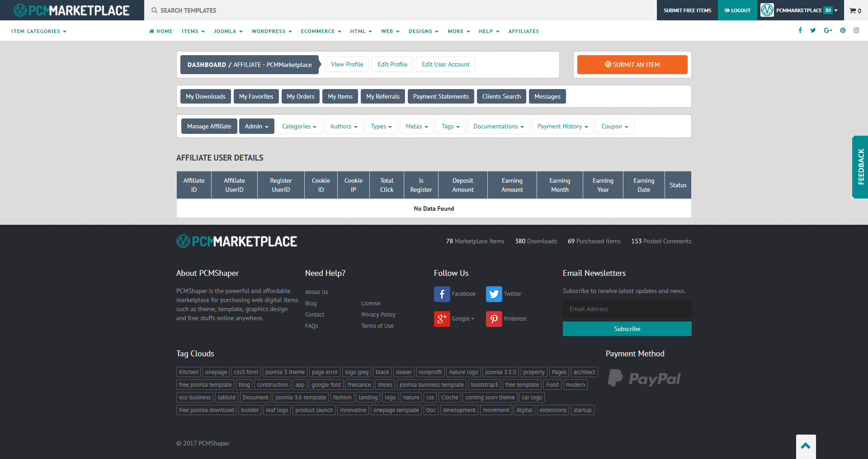Viewport: 868px width, 459px height.
Task: Expand the Payment History dropdown
Action: pyautogui.click(x=562, y=126)
